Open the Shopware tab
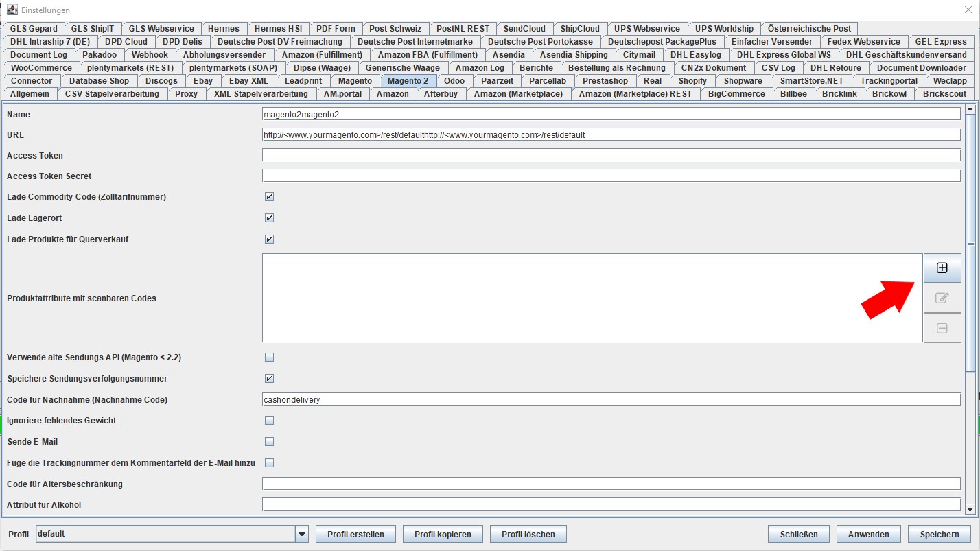The width and height of the screenshot is (980, 551). point(743,81)
